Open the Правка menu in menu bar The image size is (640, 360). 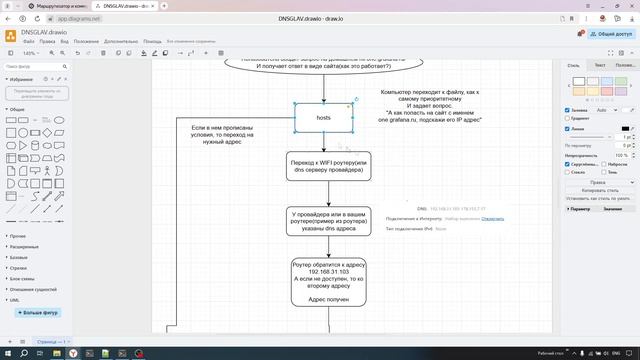click(x=47, y=42)
